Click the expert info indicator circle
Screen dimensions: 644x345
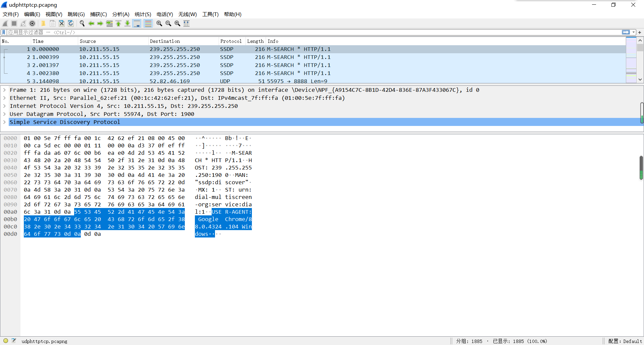(x=6, y=341)
